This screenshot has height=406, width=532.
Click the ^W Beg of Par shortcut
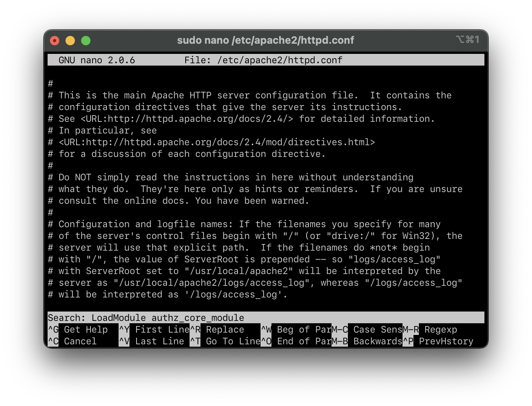pyautogui.click(x=296, y=329)
